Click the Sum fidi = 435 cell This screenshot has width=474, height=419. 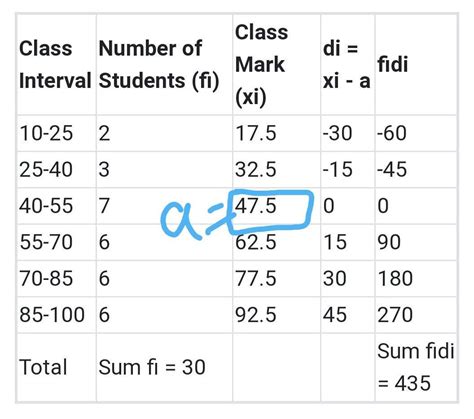pos(416,367)
